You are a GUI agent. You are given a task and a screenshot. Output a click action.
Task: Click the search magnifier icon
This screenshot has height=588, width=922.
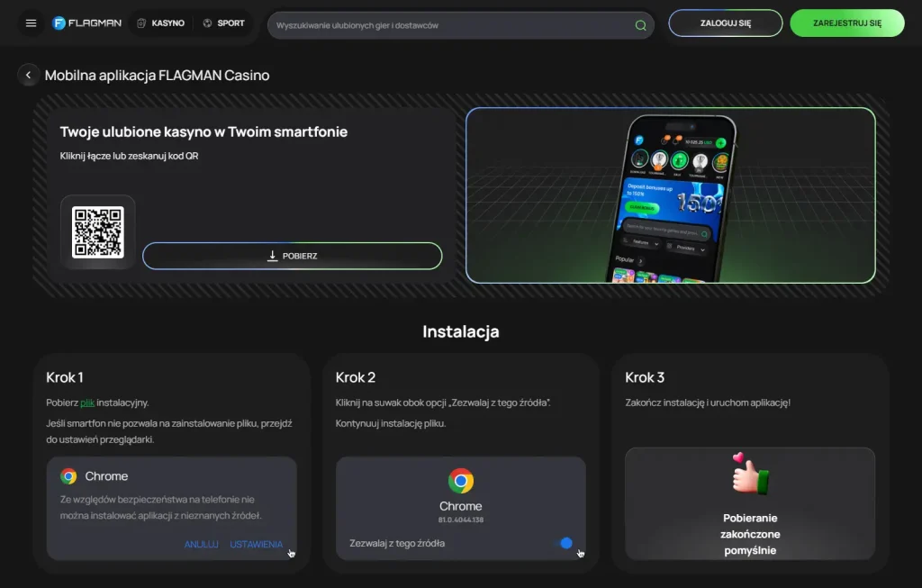coord(640,26)
